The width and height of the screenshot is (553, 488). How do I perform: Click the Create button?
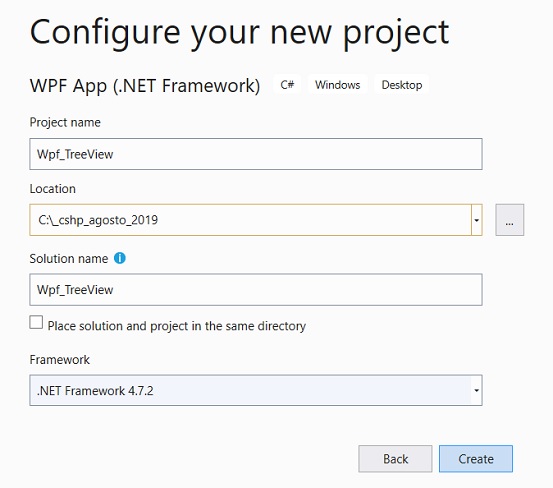click(x=476, y=459)
